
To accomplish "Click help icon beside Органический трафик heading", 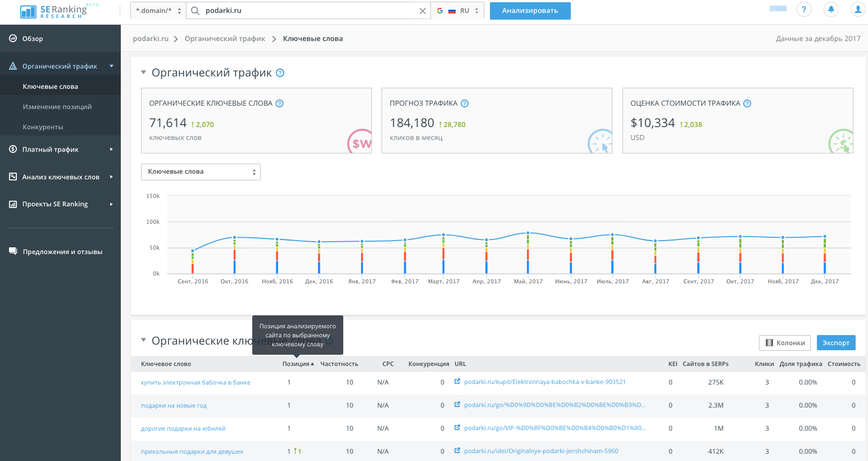I will 280,73.
